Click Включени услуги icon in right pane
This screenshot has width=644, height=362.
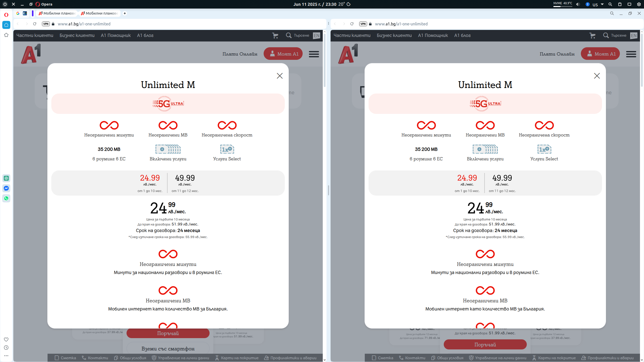click(x=485, y=149)
